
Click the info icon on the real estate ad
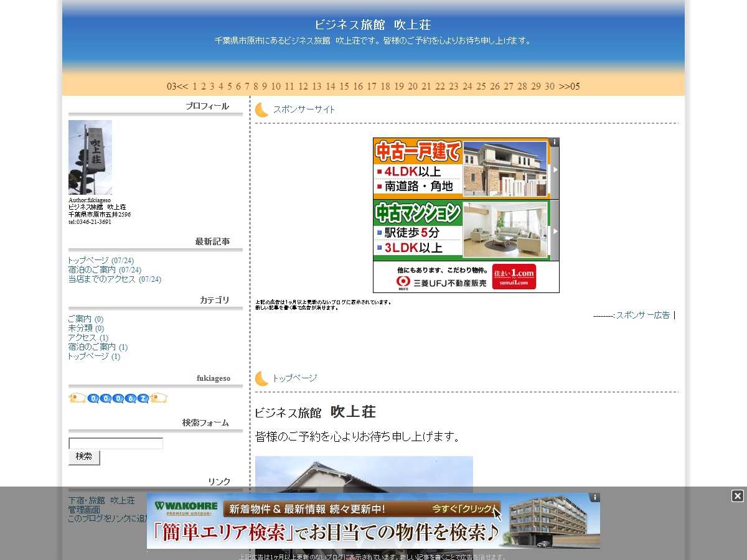(x=554, y=142)
